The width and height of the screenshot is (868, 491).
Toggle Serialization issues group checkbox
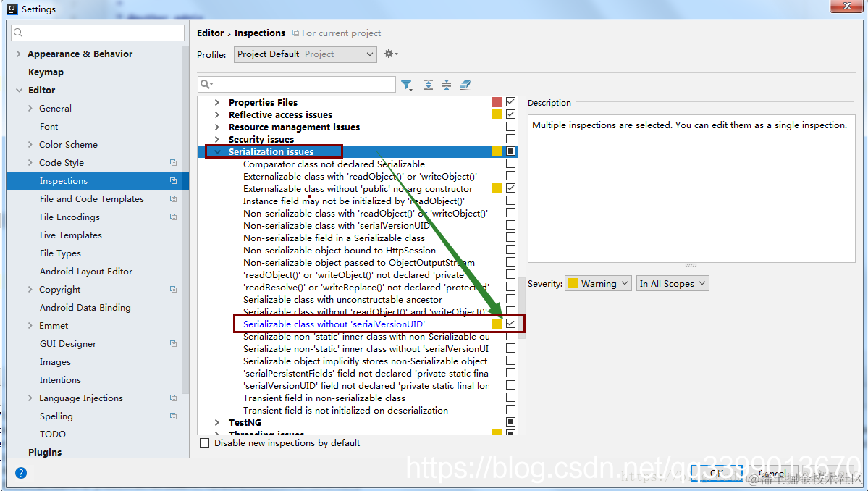510,151
